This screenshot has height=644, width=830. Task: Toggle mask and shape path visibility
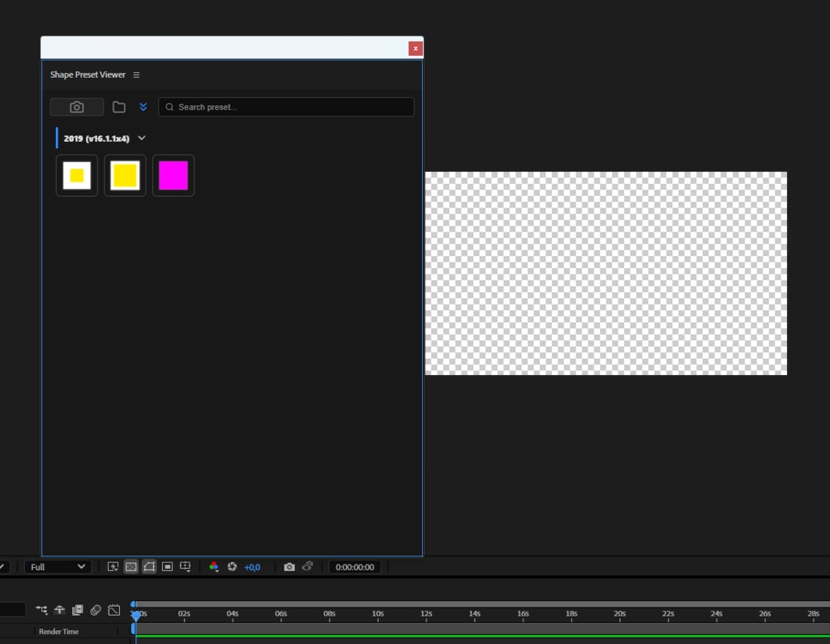pos(149,567)
